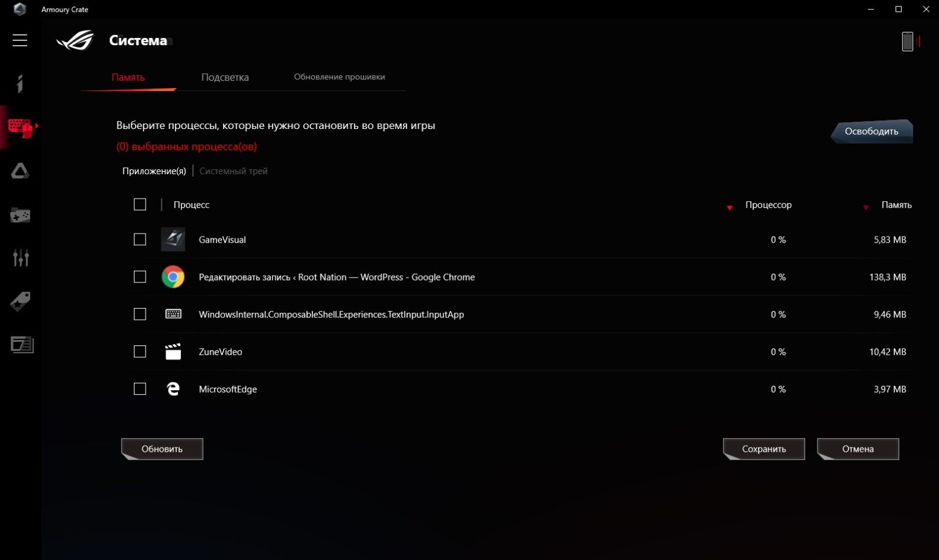Click the GameVisual process icon

click(x=173, y=240)
